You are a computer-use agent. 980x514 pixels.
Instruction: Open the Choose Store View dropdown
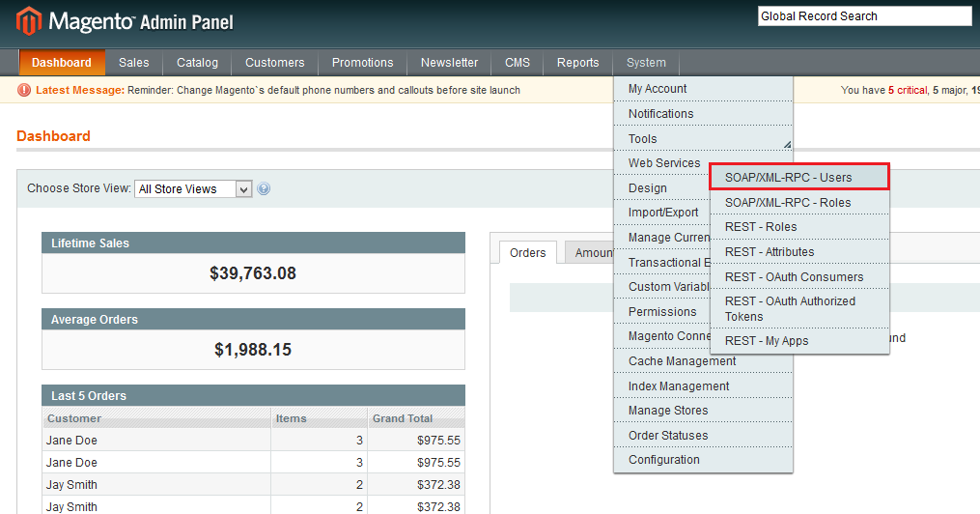tap(193, 188)
